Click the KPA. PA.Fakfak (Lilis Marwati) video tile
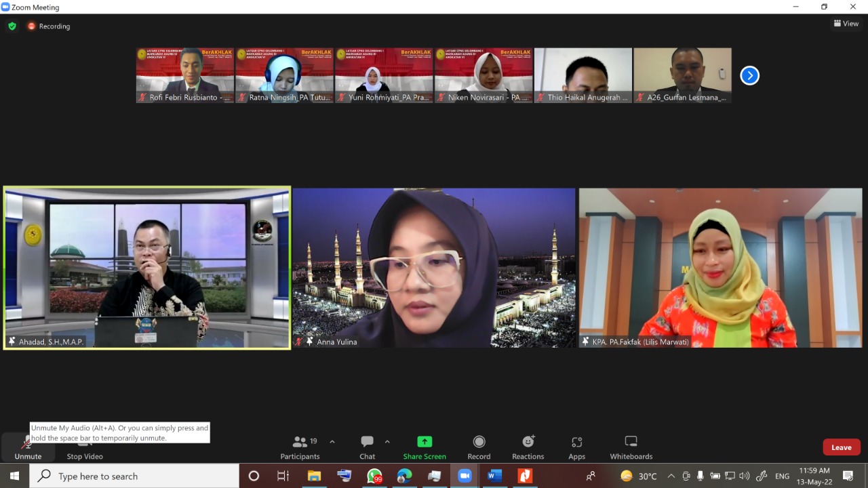 tap(719, 268)
